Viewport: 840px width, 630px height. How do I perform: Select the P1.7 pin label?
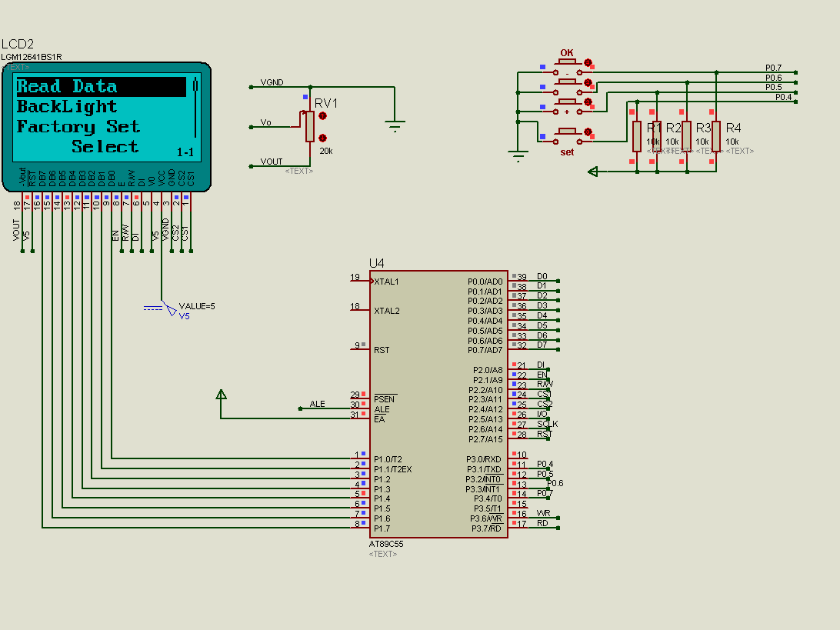point(382,528)
